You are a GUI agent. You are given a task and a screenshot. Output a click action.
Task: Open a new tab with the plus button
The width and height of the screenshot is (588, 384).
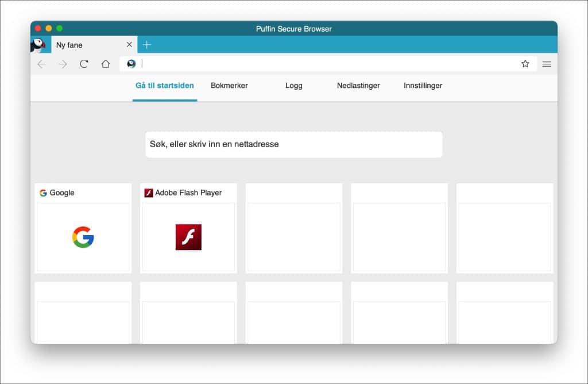coord(148,44)
